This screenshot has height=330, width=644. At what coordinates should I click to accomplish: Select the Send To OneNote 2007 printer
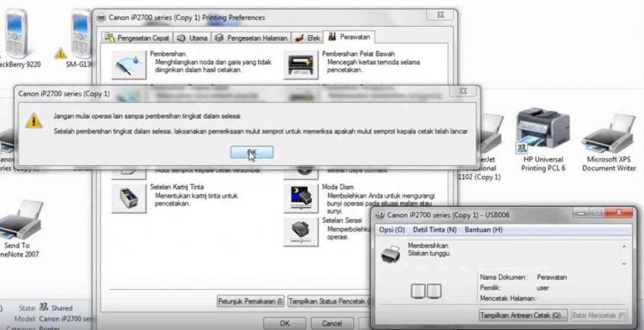tap(18, 229)
